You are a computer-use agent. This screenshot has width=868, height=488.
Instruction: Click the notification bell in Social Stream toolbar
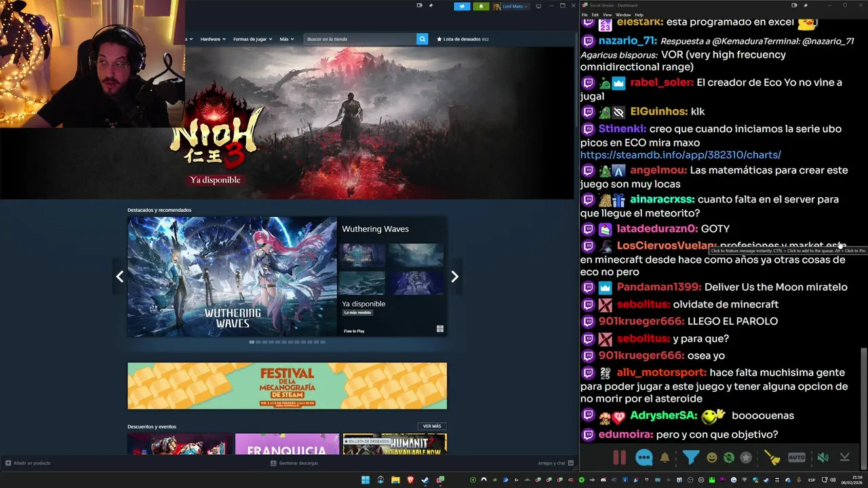tap(665, 457)
